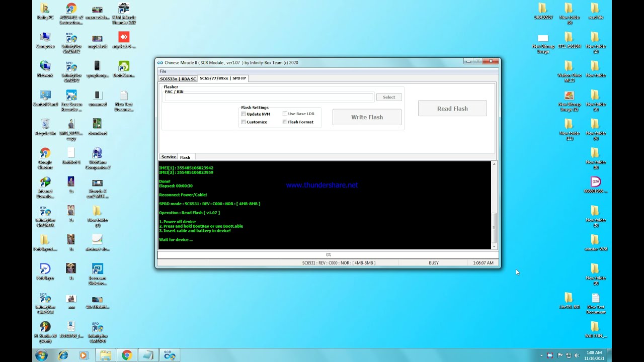Show hidden tray icons arrow

(x=542, y=355)
